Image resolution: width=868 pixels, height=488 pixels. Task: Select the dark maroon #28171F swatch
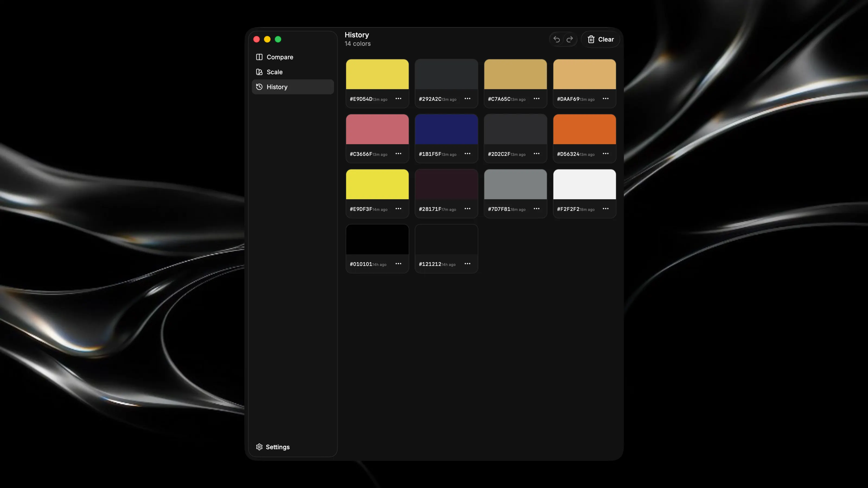446,184
